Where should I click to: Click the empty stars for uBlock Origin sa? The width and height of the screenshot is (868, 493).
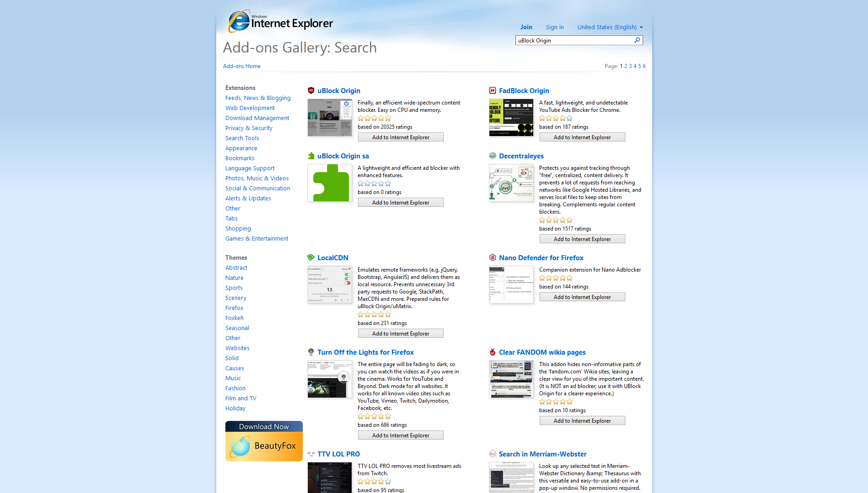pos(374,184)
